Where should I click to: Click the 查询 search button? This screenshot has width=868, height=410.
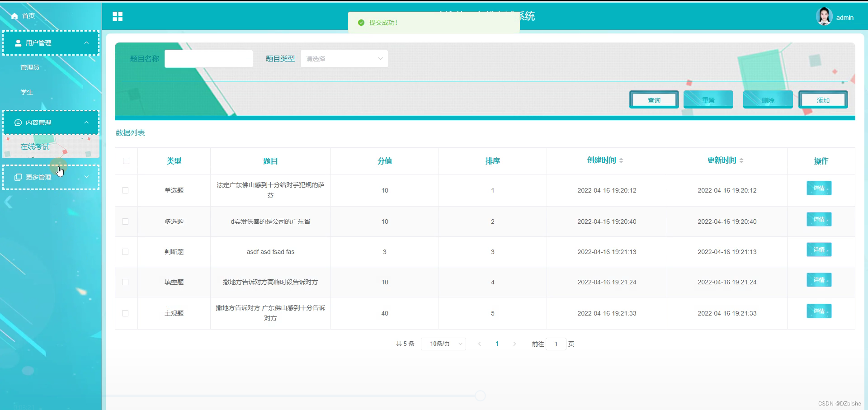(654, 100)
